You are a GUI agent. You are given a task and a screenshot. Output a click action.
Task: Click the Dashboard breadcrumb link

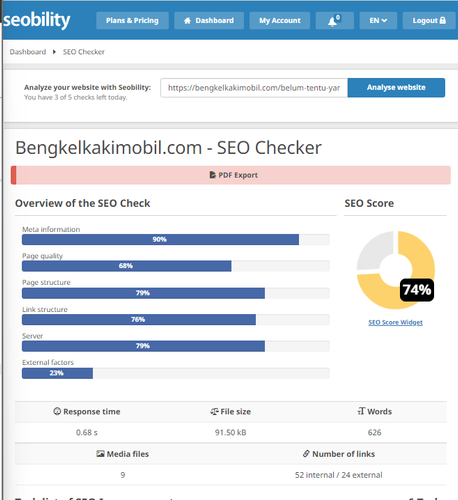coord(28,52)
